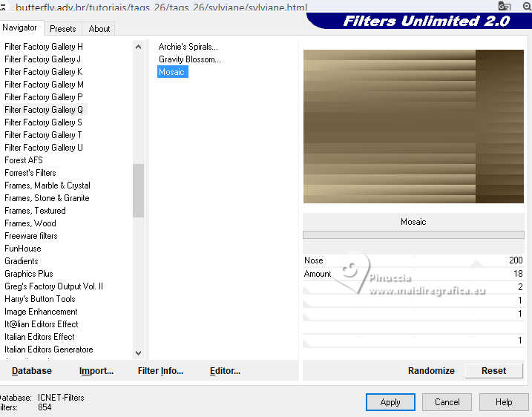Screen dimensions: 532x417
Task: Select Filter Factory Gallery Q
Action: [44, 110]
